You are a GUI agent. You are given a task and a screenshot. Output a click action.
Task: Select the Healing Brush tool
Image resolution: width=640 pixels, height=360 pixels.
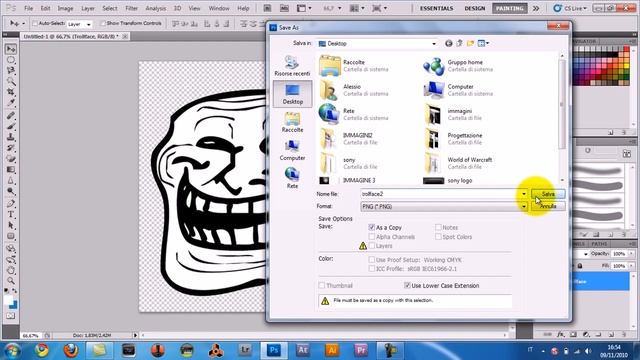tap(11, 116)
